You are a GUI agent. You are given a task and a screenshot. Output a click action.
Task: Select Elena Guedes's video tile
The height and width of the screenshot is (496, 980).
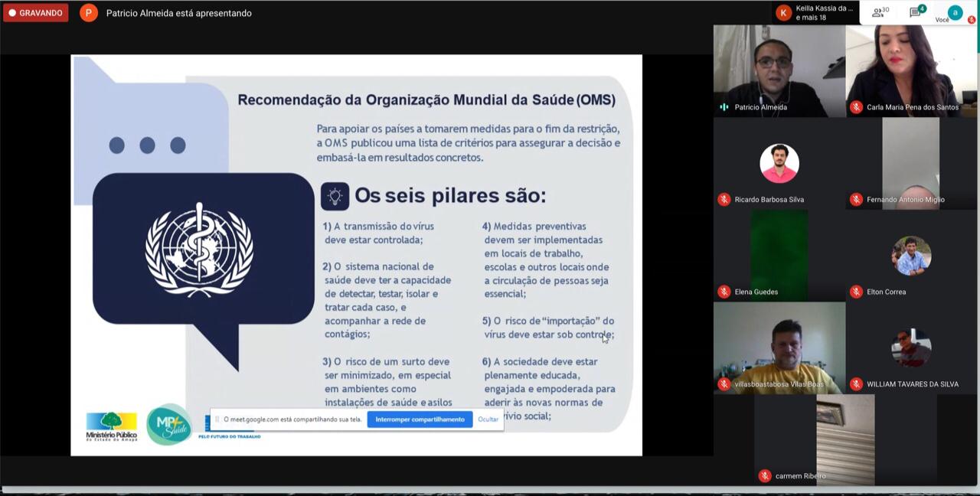779,256
